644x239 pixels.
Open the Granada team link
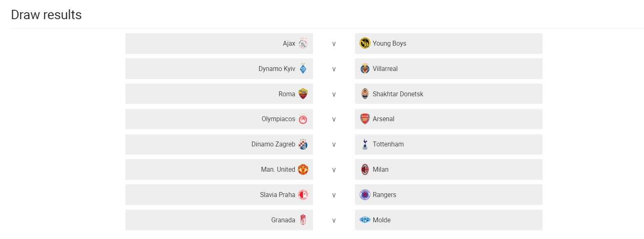[283, 220]
